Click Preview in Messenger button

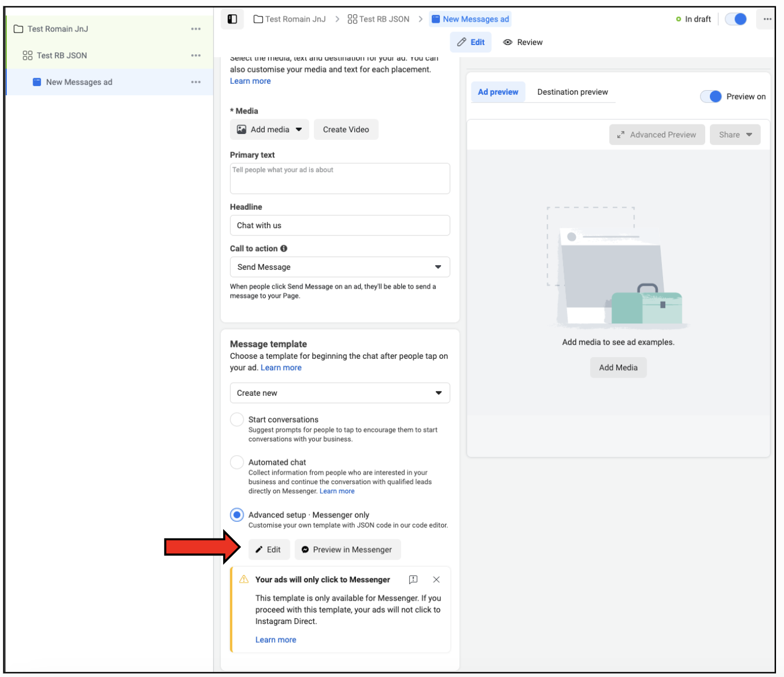[347, 550]
